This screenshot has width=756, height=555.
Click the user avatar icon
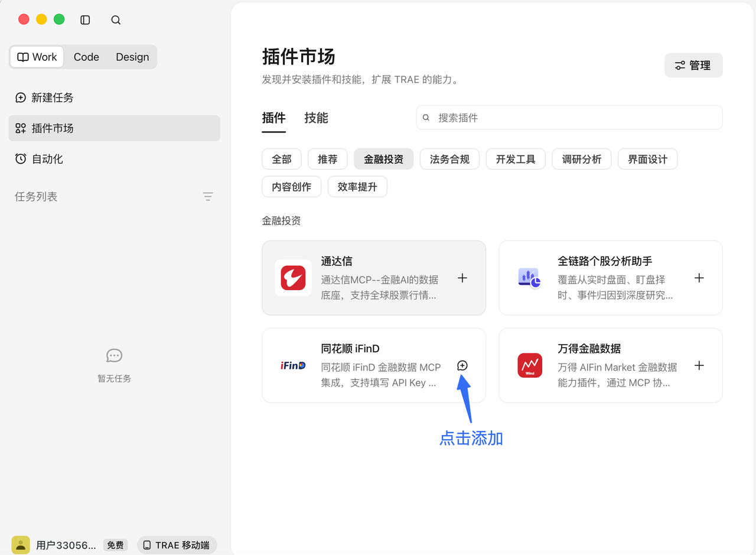[x=21, y=545]
